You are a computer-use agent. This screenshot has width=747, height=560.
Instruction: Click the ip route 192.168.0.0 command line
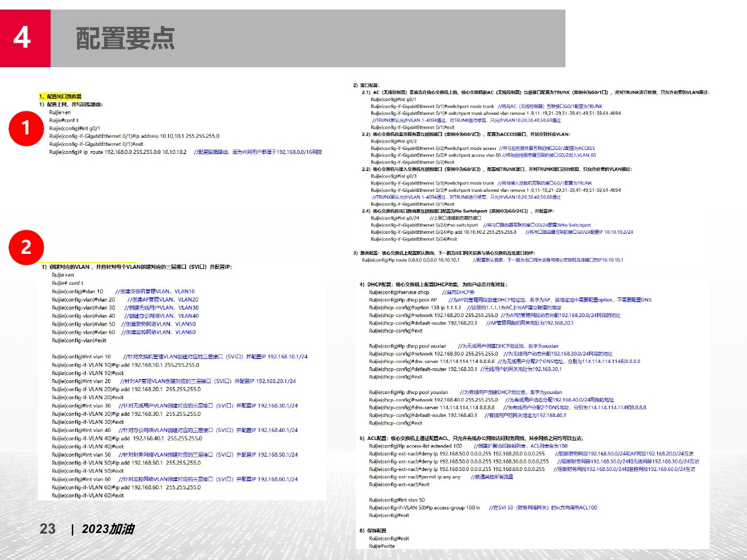coord(118,152)
